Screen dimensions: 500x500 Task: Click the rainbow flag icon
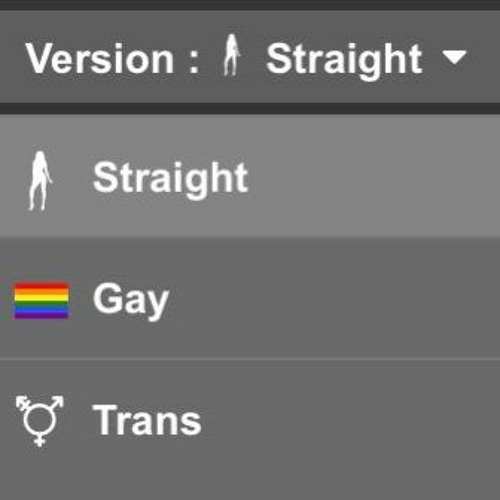[x=42, y=300]
